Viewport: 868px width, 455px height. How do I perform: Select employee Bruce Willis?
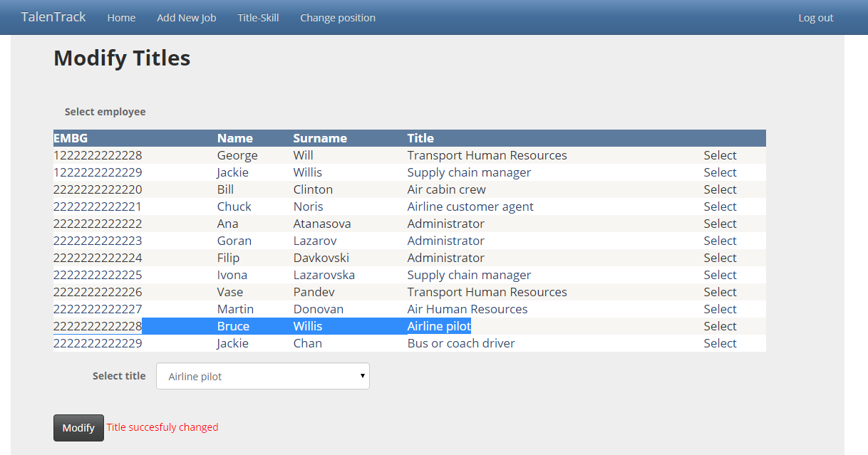click(x=720, y=326)
